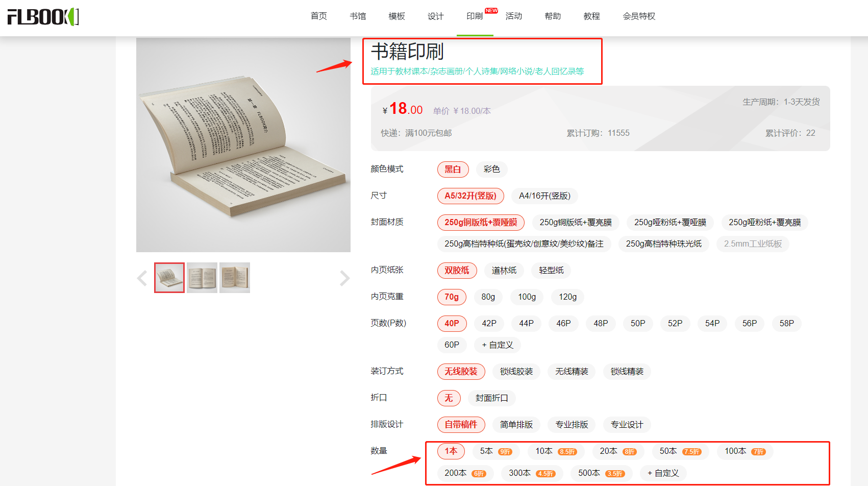Select the first open book thumbnail
Image resolution: width=868 pixels, height=486 pixels.
pos(169,278)
